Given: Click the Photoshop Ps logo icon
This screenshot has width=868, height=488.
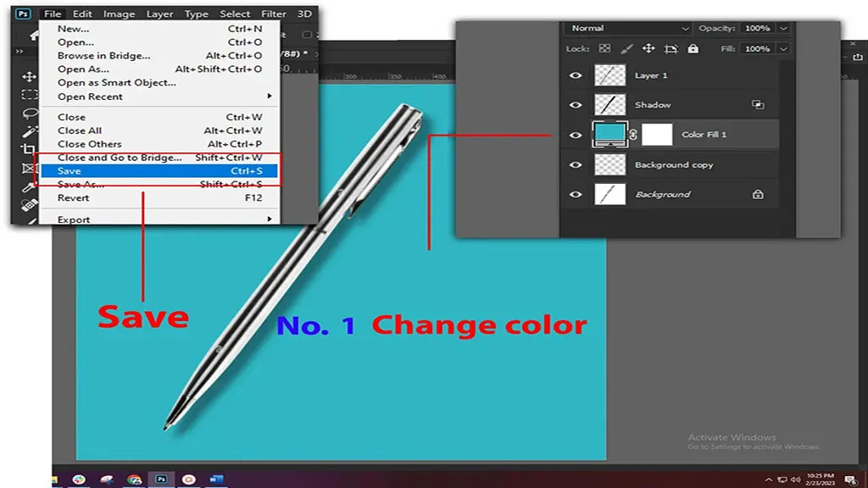Looking at the screenshot, I should [23, 14].
